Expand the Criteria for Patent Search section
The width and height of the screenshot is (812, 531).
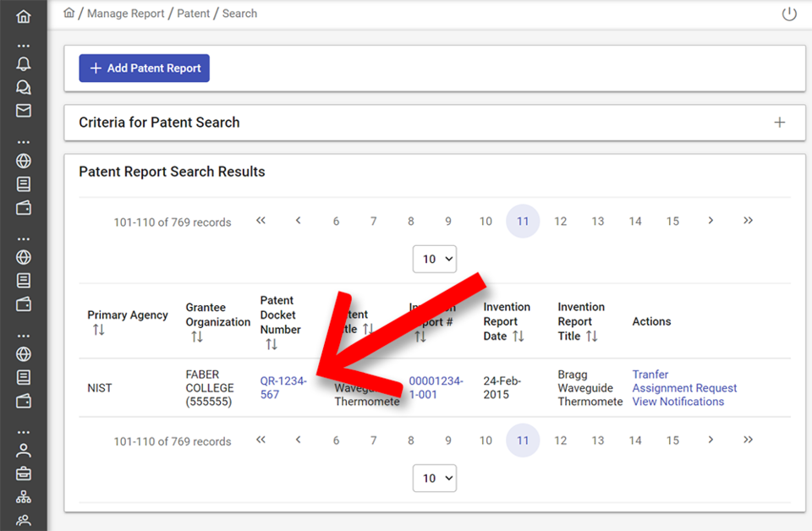point(779,122)
